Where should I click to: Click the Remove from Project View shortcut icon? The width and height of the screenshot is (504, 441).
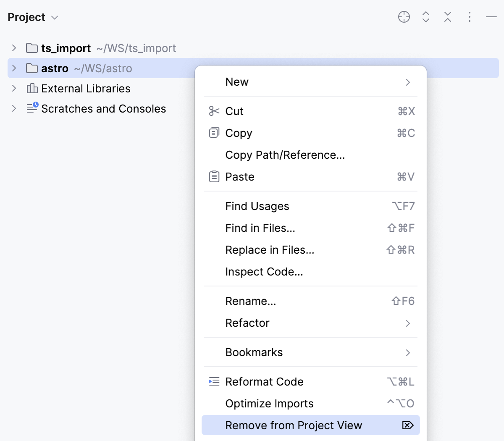tap(407, 425)
